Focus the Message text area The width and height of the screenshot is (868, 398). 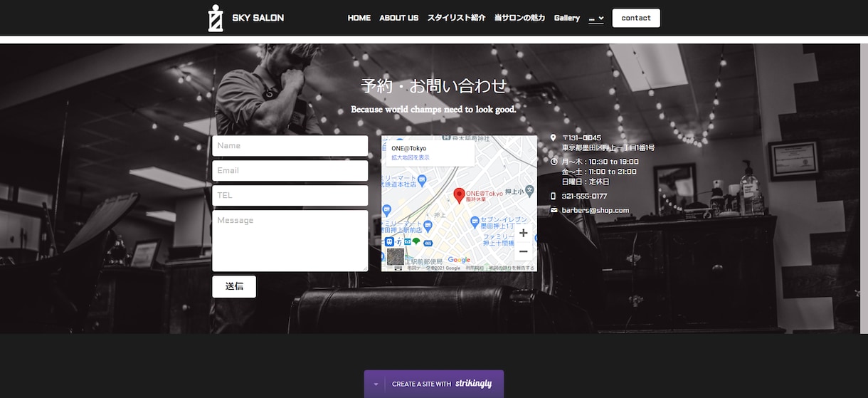tap(290, 241)
